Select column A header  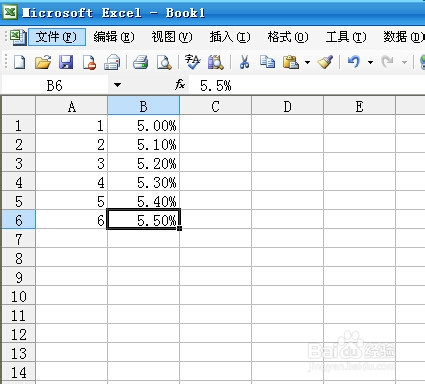[72, 106]
